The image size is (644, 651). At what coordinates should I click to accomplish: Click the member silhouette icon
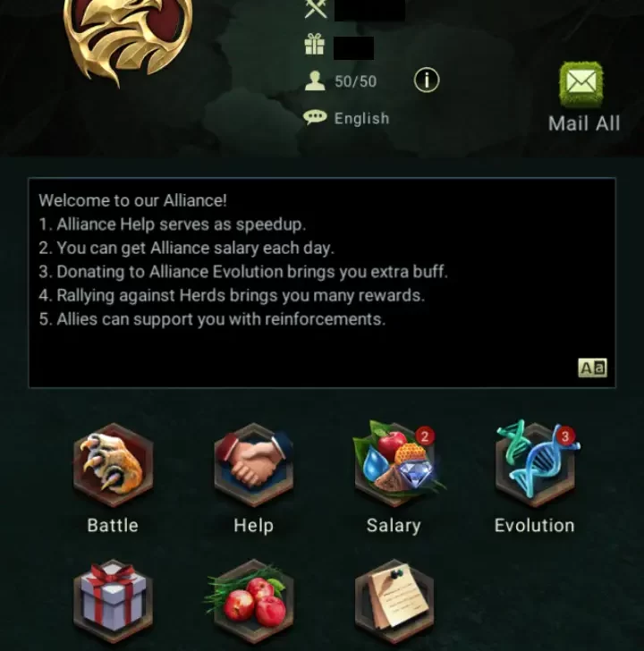click(x=315, y=80)
